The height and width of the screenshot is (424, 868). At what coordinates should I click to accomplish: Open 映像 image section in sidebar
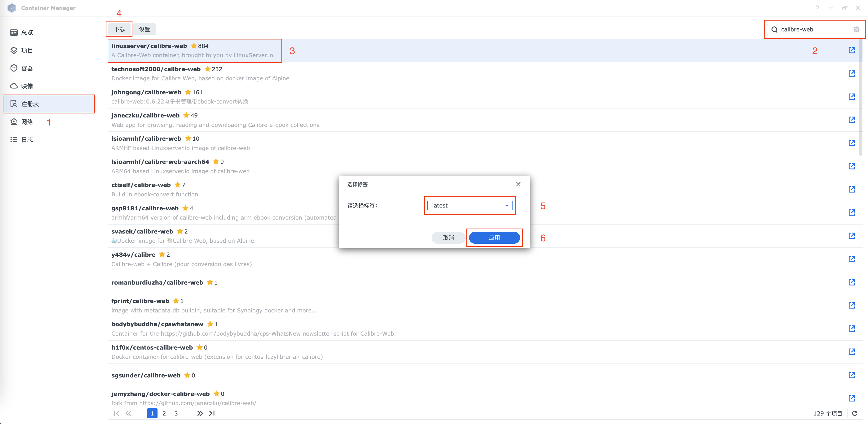pyautogui.click(x=27, y=86)
